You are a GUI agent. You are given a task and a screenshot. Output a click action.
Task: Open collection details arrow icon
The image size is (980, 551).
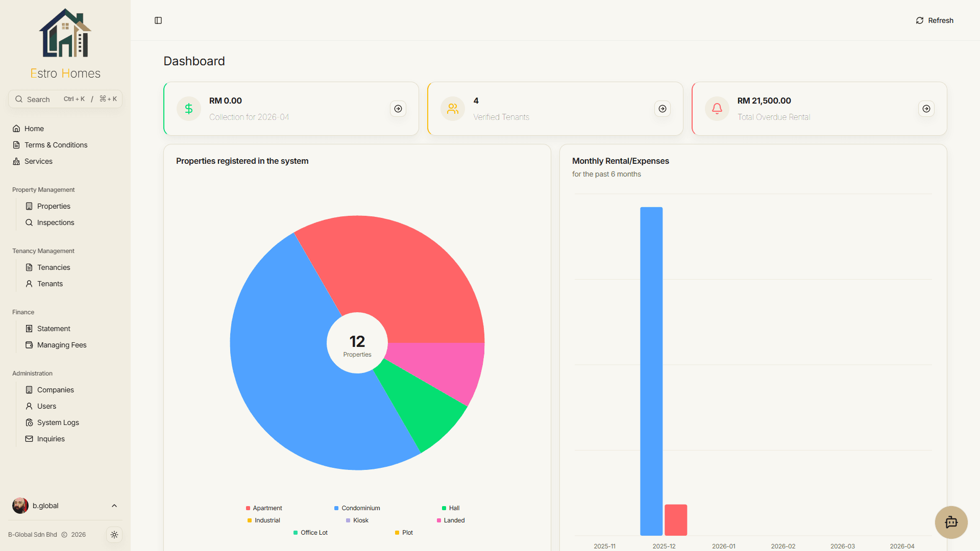tap(398, 109)
